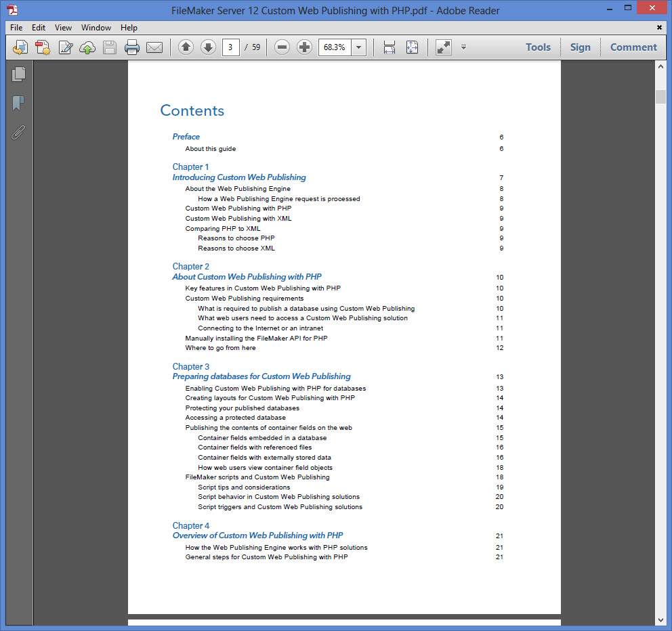Open the Sign / fill form icon
Screen dimensions: 672x631
coord(65,47)
